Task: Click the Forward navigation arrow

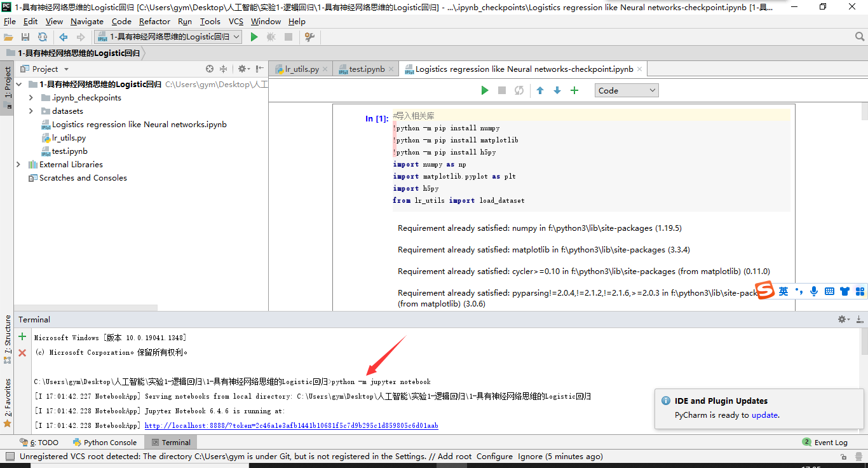Action: [x=81, y=37]
